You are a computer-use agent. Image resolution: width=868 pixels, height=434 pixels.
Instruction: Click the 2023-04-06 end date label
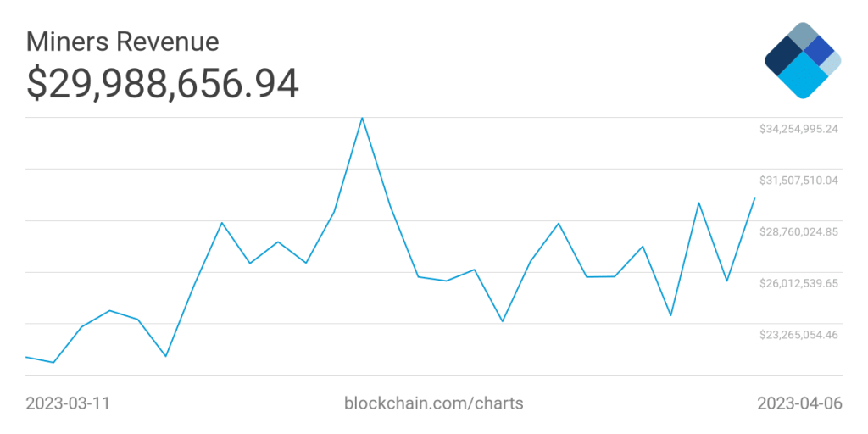click(799, 403)
